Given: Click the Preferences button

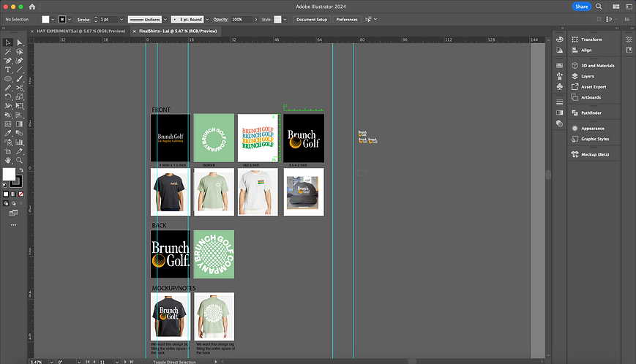Looking at the screenshot, I should [347, 20].
